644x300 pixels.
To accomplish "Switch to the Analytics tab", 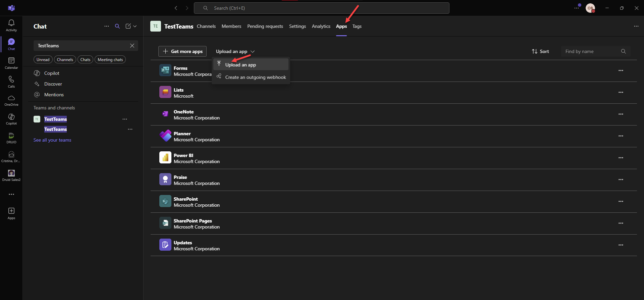I will [x=321, y=26].
